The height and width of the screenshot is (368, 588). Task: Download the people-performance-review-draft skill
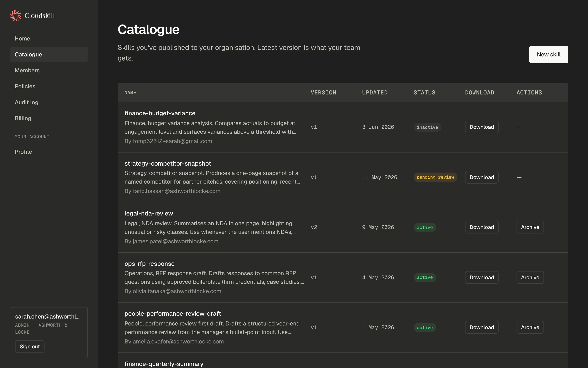point(482,327)
